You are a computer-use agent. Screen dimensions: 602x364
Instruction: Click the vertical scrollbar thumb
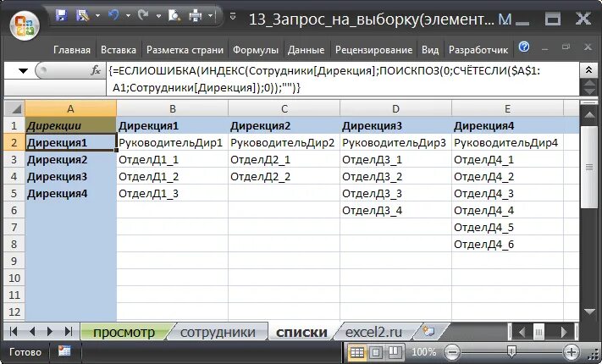tap(589, 167)
